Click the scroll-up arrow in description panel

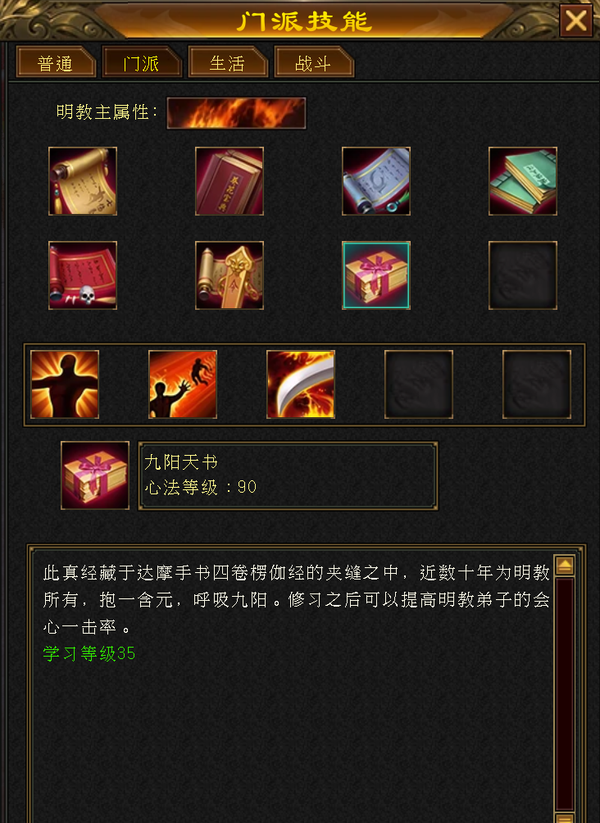(565, 566)
